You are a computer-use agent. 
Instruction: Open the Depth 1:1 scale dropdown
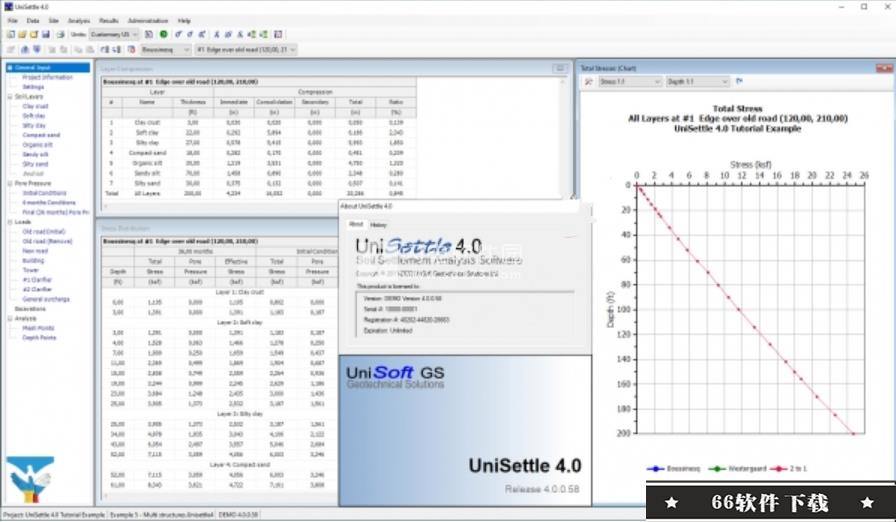click(x=698, y=82)
